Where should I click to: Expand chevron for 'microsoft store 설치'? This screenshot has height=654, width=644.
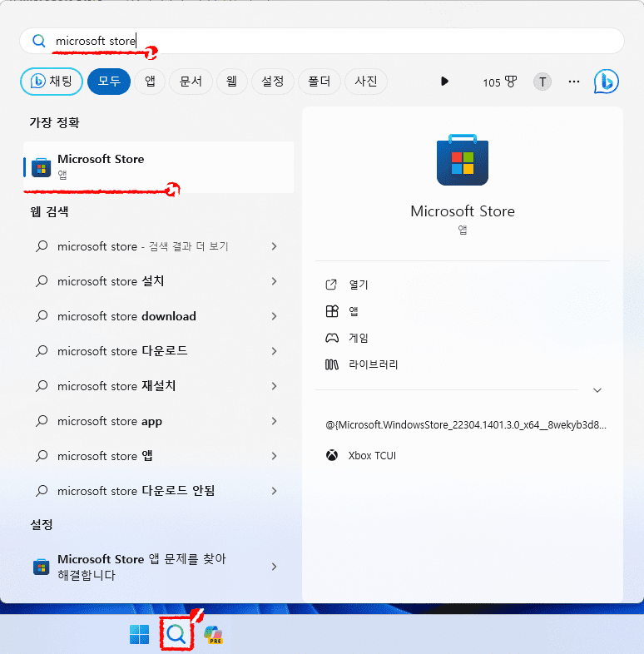point(274,281)
